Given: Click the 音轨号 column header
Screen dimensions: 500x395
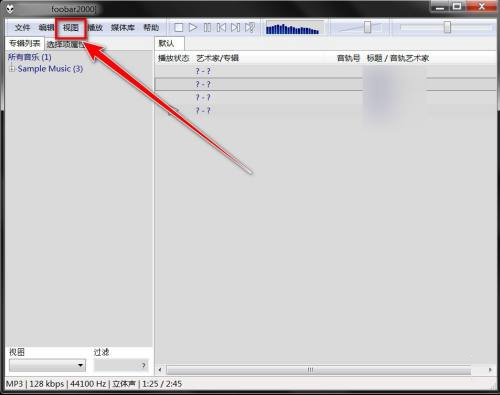Looking at the screenshot, I should (x=348, y=58).
